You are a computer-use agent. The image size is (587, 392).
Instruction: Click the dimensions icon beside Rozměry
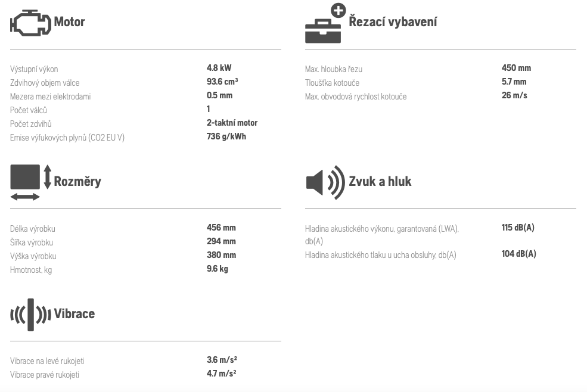pos(31,182)
